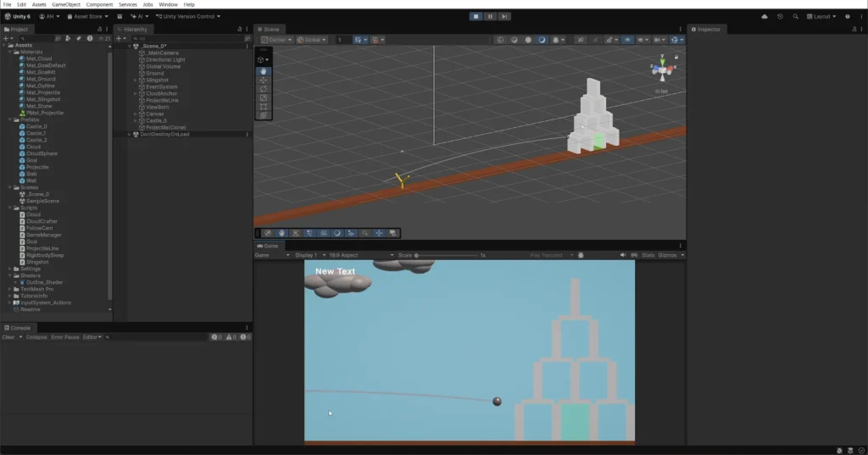The image size is (868, 455).
Task: Toggle the Project panel lock icon
Action: point(100,30)
